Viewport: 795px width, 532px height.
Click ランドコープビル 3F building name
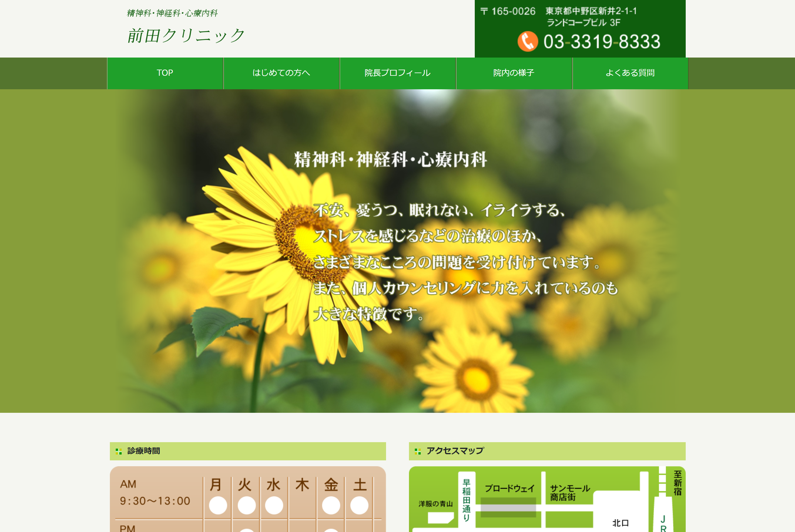583,22
